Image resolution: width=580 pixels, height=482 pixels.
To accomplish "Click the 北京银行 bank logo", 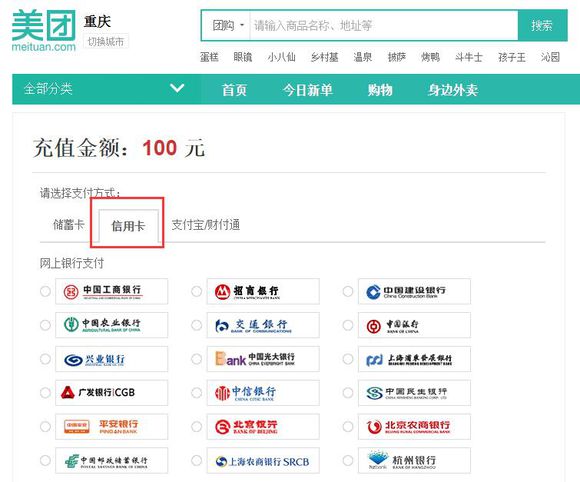I will 263,427.
